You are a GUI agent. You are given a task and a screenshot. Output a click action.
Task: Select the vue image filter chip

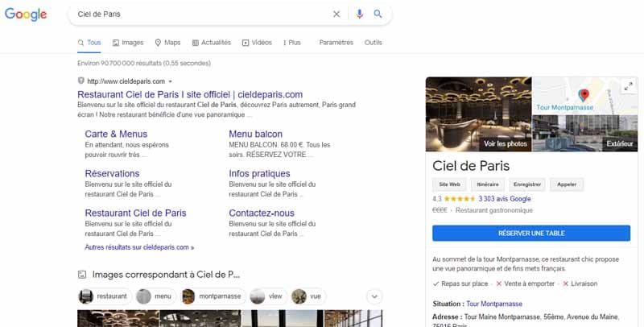308,296
